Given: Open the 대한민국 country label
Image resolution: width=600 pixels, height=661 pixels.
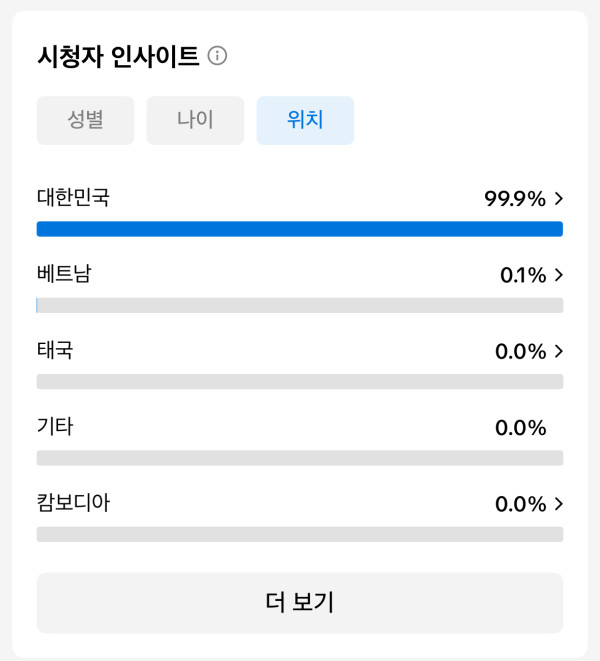Looking at the screenshot, I should [x=73, y=197].
